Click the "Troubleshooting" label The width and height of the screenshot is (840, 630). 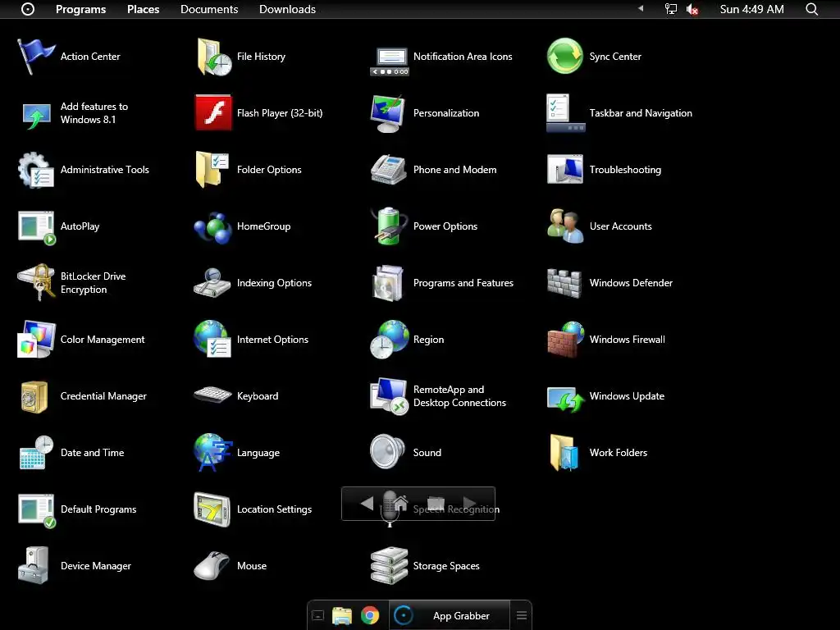625,170
